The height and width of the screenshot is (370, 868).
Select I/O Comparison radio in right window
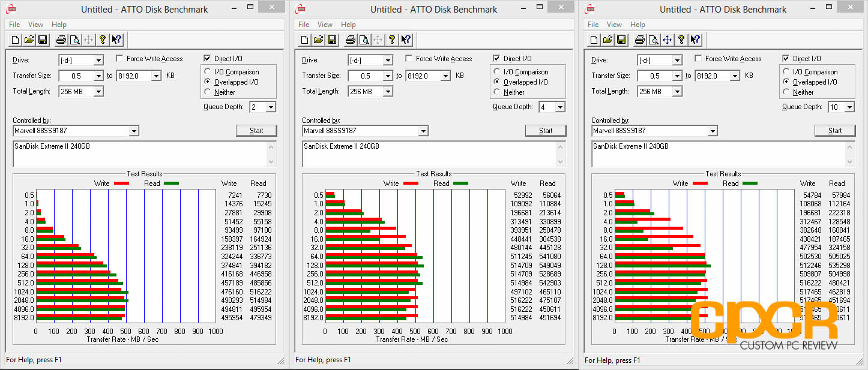[787, 72]
